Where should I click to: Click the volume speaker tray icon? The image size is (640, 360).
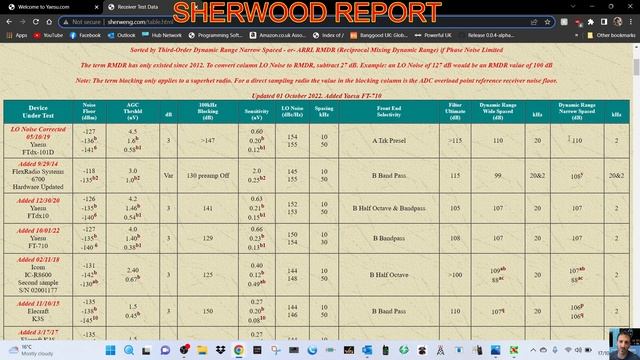[x=578, y=350]
